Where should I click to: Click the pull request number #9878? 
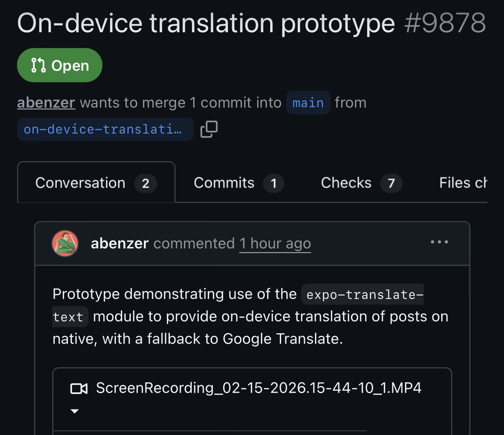click(x=445, y=23)
